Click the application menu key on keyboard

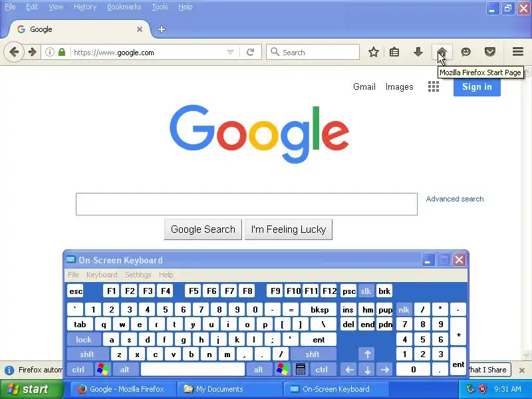[301, 370]
